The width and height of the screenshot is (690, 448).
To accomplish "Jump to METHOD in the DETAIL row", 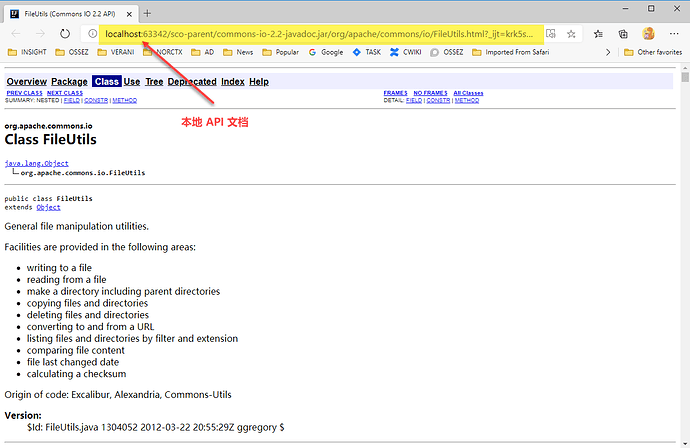I will click(x=467, y=100).
